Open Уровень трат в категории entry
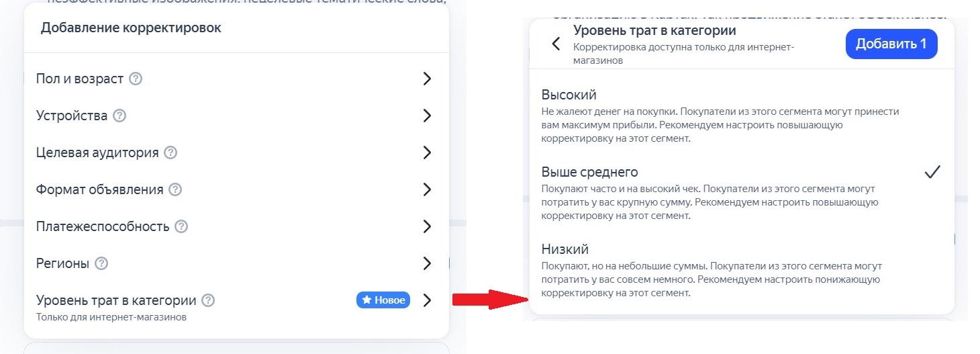Viewport: 980px width, 354px height. [x=236, y=306]
